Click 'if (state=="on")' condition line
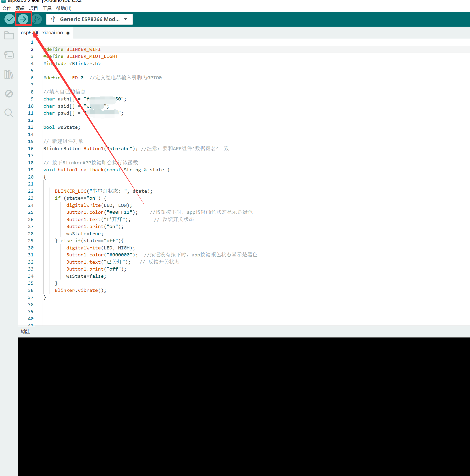Viewport: 470px width, 476px height. tap(81, 198)
